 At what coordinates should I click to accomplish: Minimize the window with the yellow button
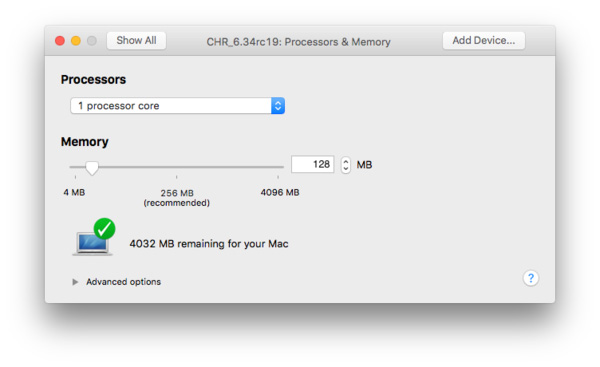coord(76,41)
